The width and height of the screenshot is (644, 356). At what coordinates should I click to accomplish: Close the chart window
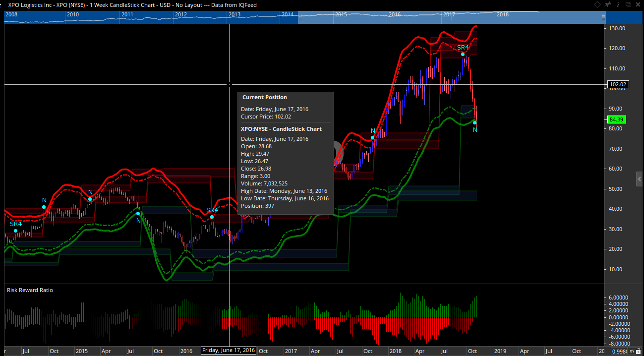click(x=638, y=4)
